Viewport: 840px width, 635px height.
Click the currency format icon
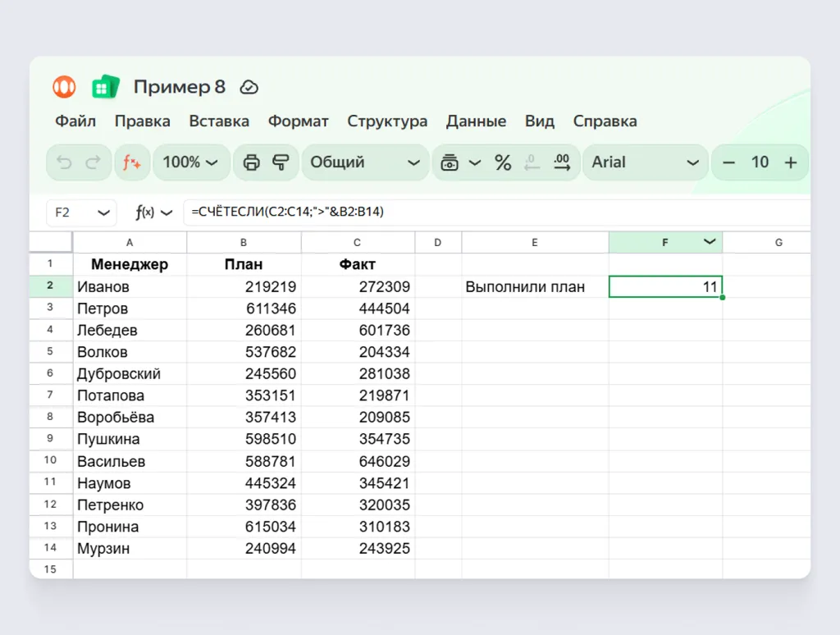click(449, 162)
